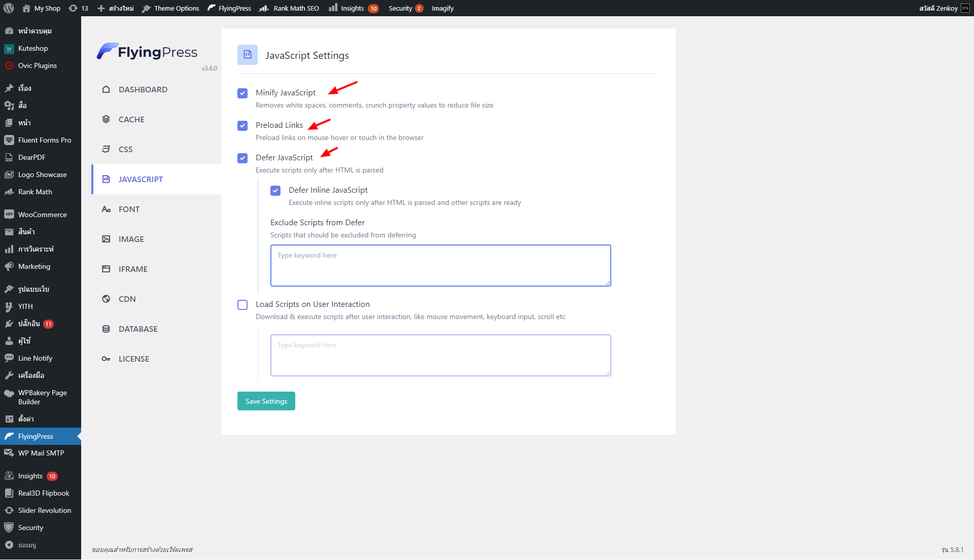Disable the Preload Links checkbox
The width and height of the screenshot is (974, 560).
click(x=242, y=126)
